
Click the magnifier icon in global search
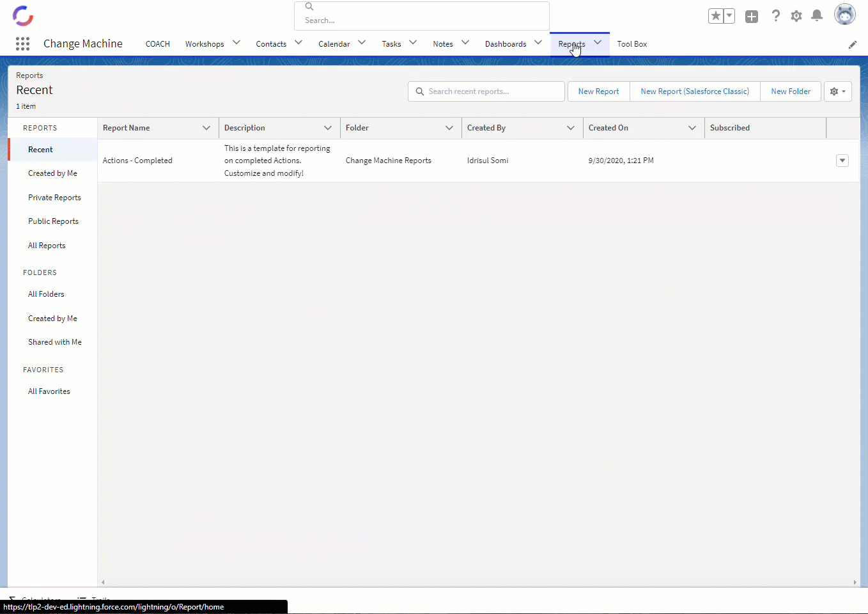click(x=309, y=6)
